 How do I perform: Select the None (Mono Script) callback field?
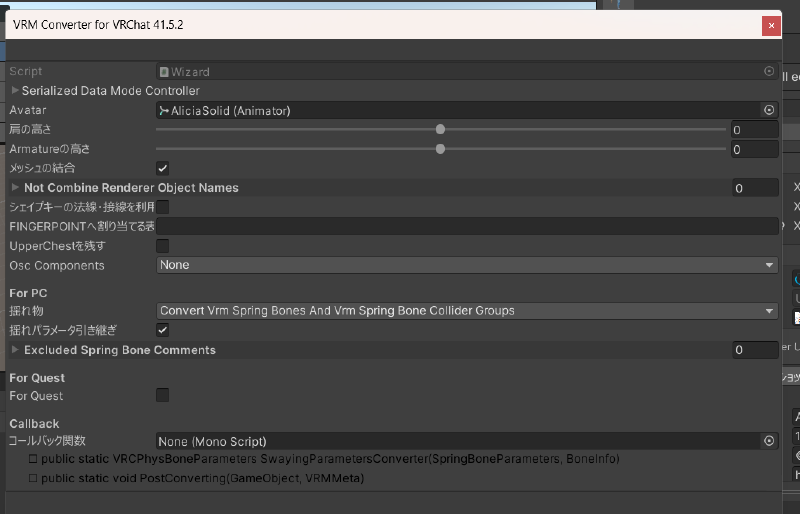(457, 440)
